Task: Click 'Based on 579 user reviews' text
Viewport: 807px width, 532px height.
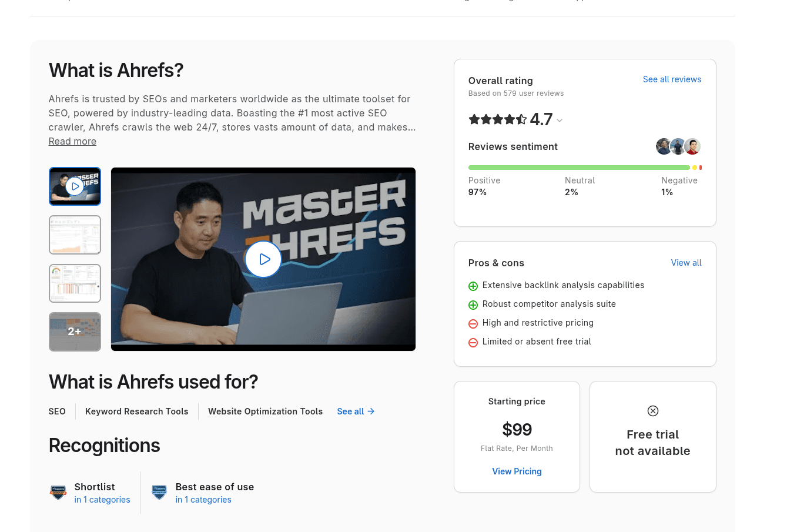Action: (516, 93)
